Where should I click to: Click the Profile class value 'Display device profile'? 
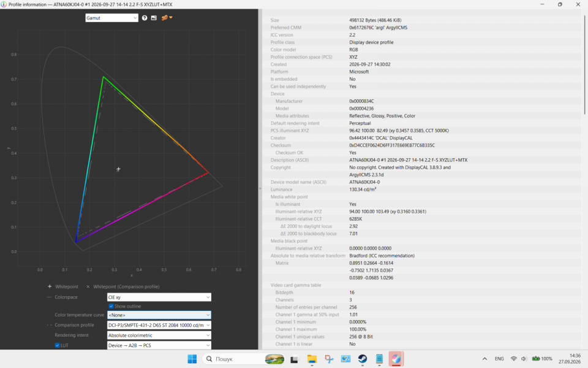[x=371, y=42]
